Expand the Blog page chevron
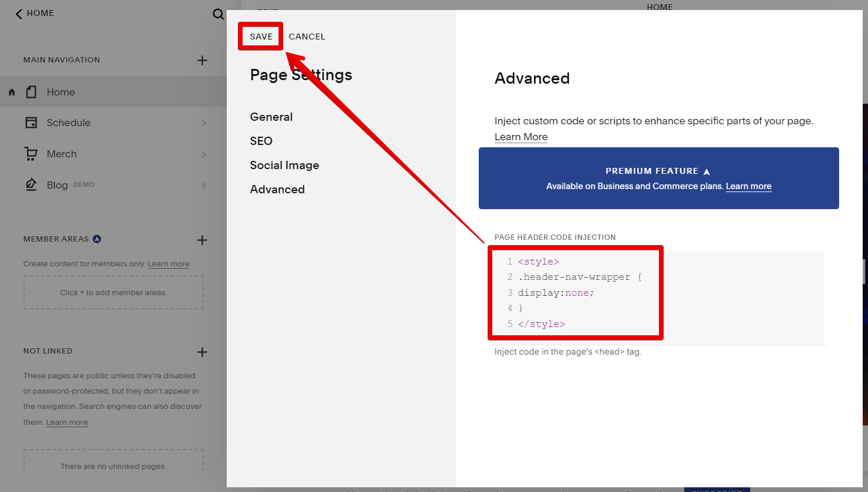The width and height of the screenshot is (868, 492). tap(204, 186)
